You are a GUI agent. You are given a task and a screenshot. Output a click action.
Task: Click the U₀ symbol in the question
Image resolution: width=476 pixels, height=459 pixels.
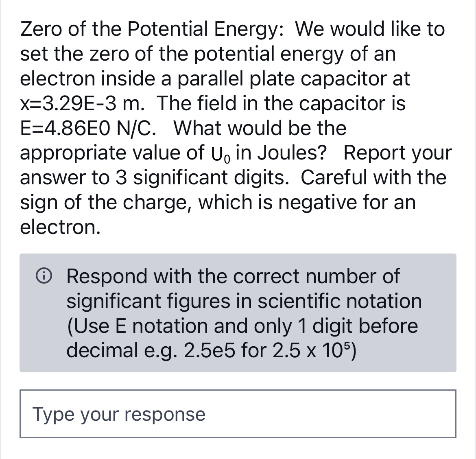(x=221, y=154)
